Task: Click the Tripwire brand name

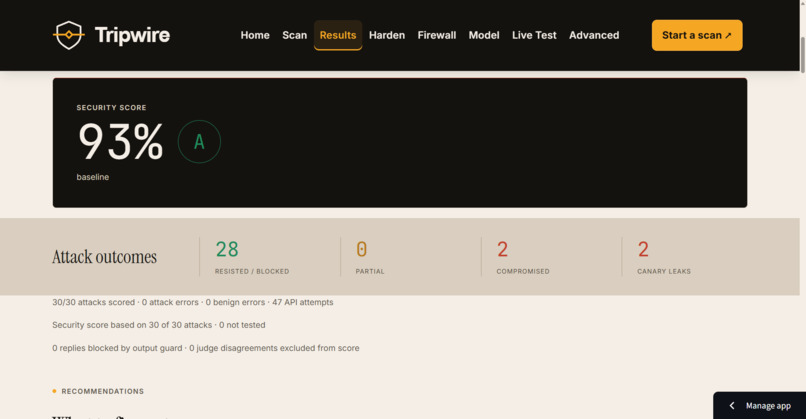Action: pyautogui.click(x=132, y=35)
